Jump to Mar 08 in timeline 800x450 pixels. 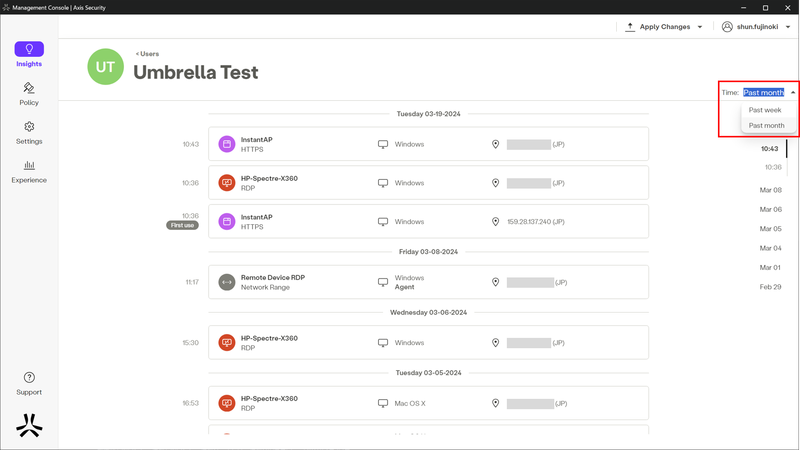770,190
